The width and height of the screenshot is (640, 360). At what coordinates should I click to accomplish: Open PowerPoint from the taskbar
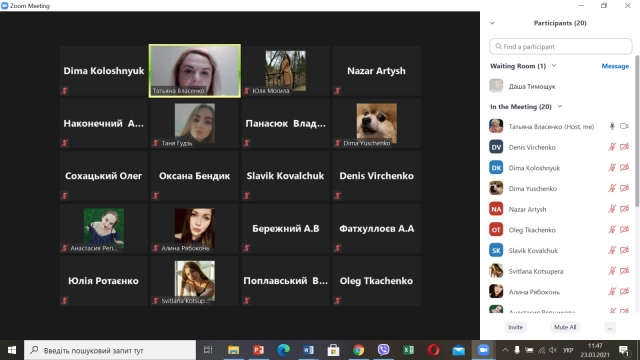[258, 350]
